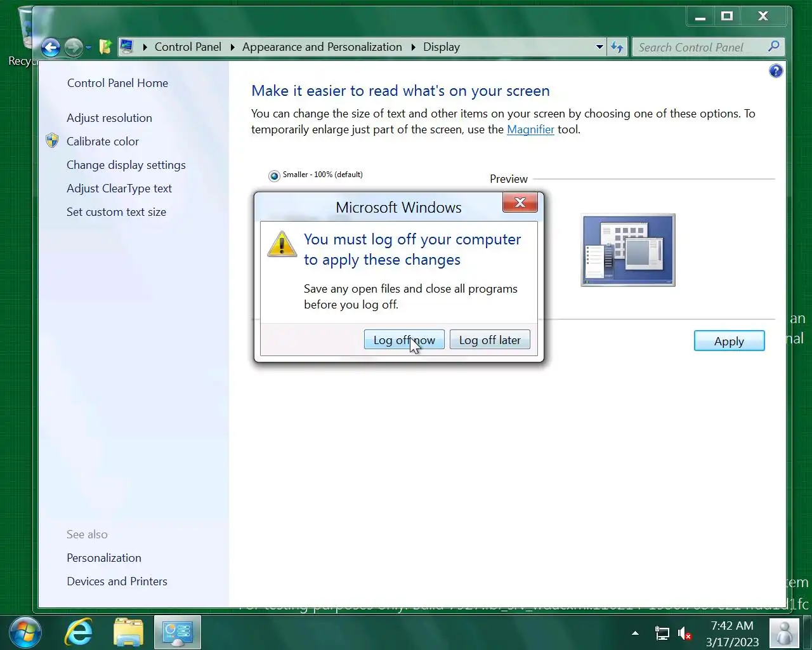Open Adjust resolution
The image size is (812, 650).
coord(109,118)
